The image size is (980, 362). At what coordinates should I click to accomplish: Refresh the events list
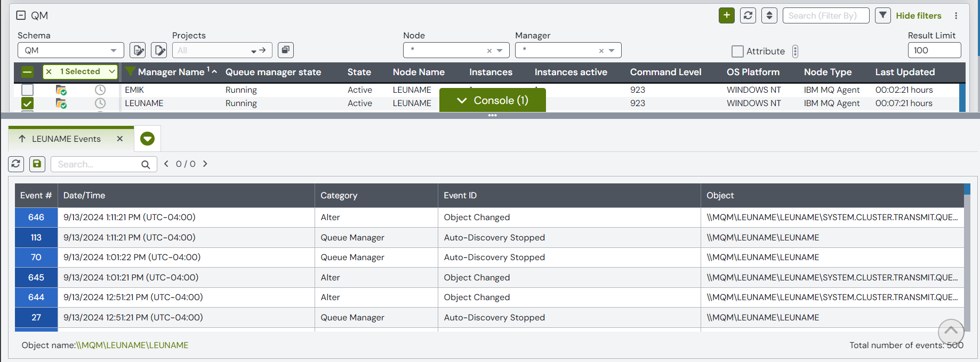click(x=16, y=164)
